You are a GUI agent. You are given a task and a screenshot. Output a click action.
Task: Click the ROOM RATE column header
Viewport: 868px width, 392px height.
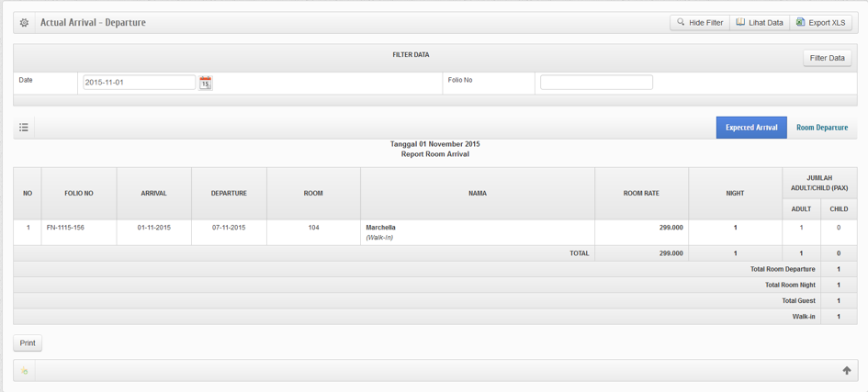coord(640,194)
